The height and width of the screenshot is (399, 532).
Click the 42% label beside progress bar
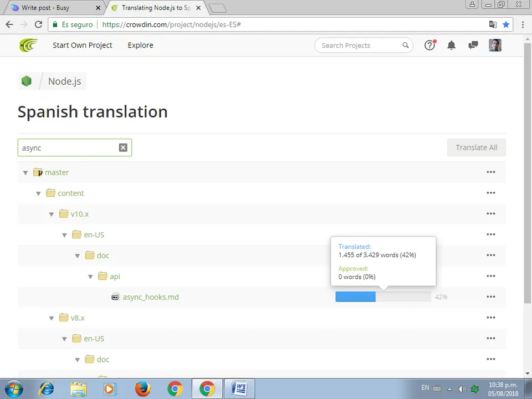click(x=441, y=297)
